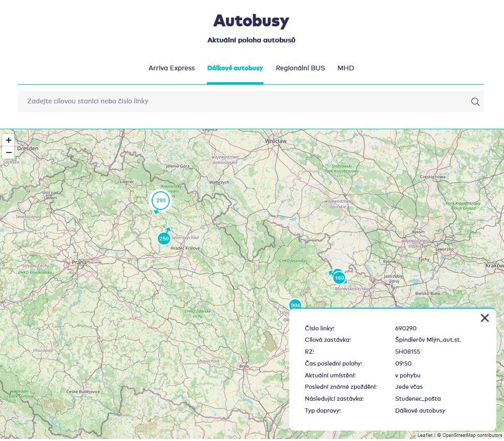Open the Leaflet attribution link
Image resolution: width=504 pixels, height=441 pixels.
point(425,435)
